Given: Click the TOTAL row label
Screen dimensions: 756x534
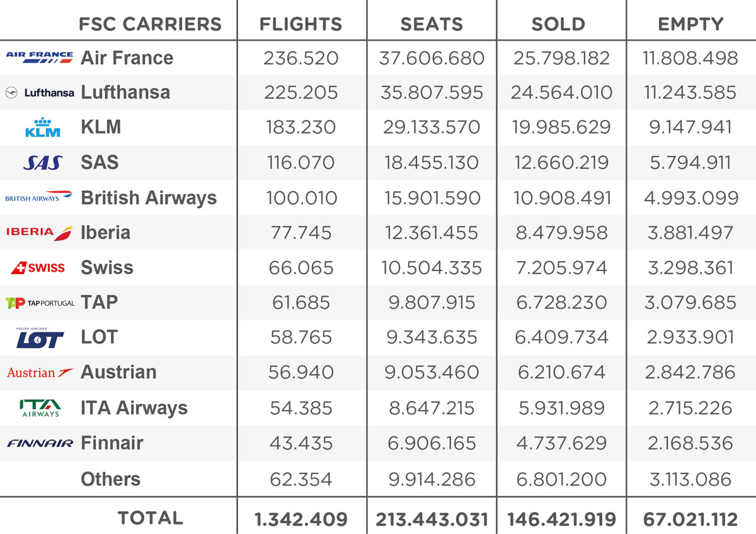Looking at the screenshot, I should 150,518.
